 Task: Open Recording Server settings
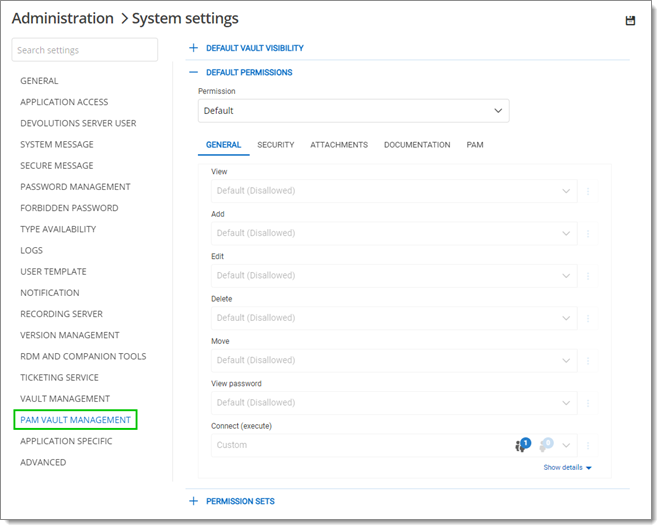point(62,314)
